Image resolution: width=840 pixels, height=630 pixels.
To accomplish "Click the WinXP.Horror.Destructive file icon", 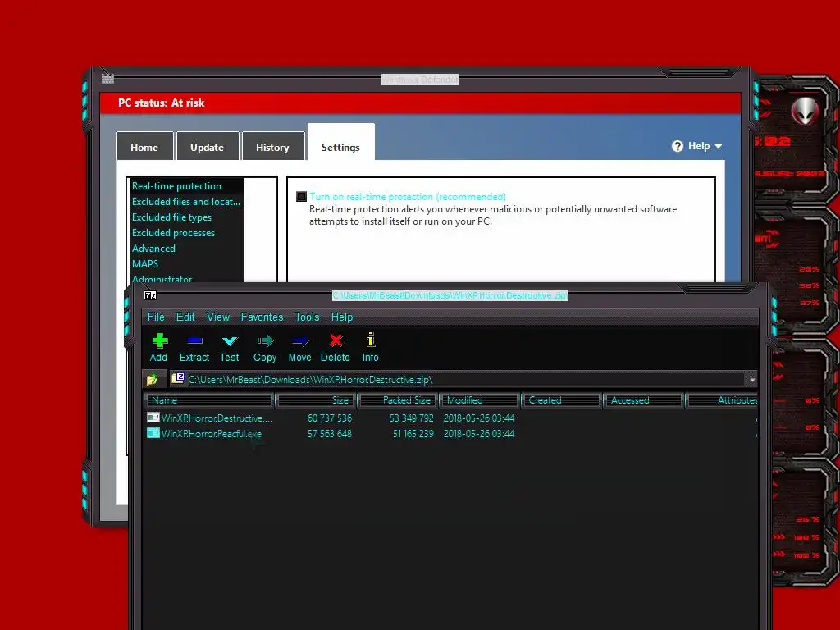I will (x=153, y=418).
